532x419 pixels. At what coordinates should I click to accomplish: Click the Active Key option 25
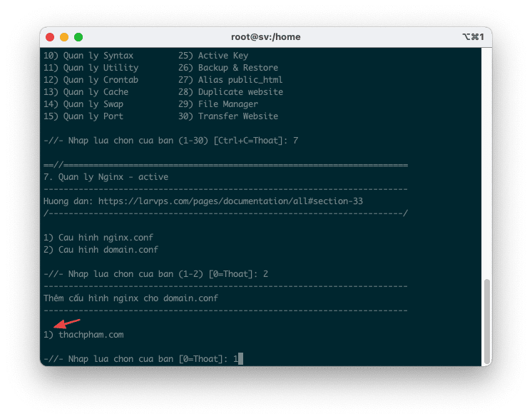coord(213,56)
